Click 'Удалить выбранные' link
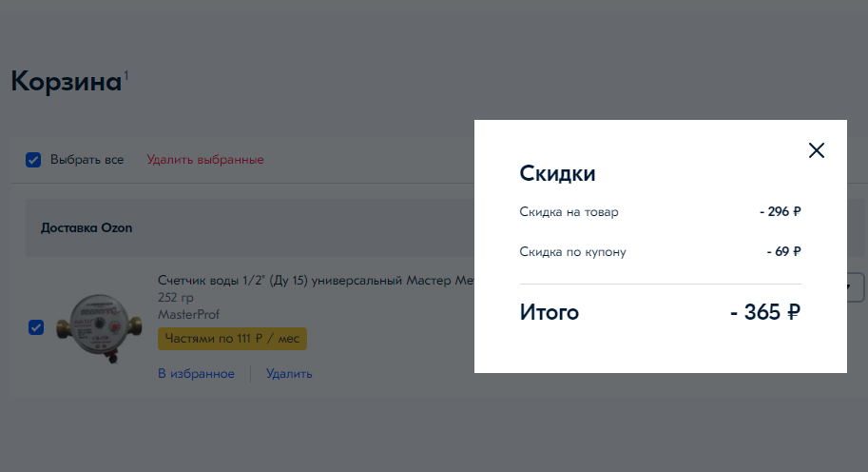The width and height of the screenshot is (868, 472). point(205,160)
